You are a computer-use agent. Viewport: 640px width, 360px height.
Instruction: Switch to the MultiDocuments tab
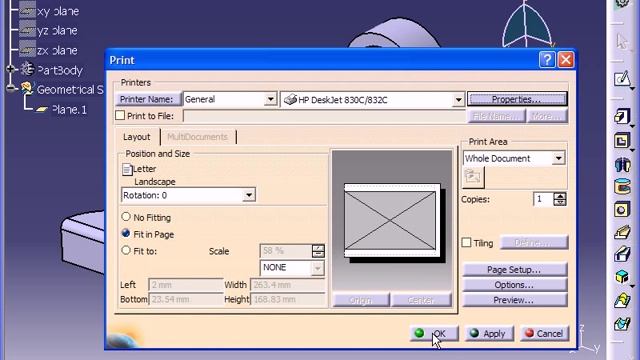tap(198, 137)
